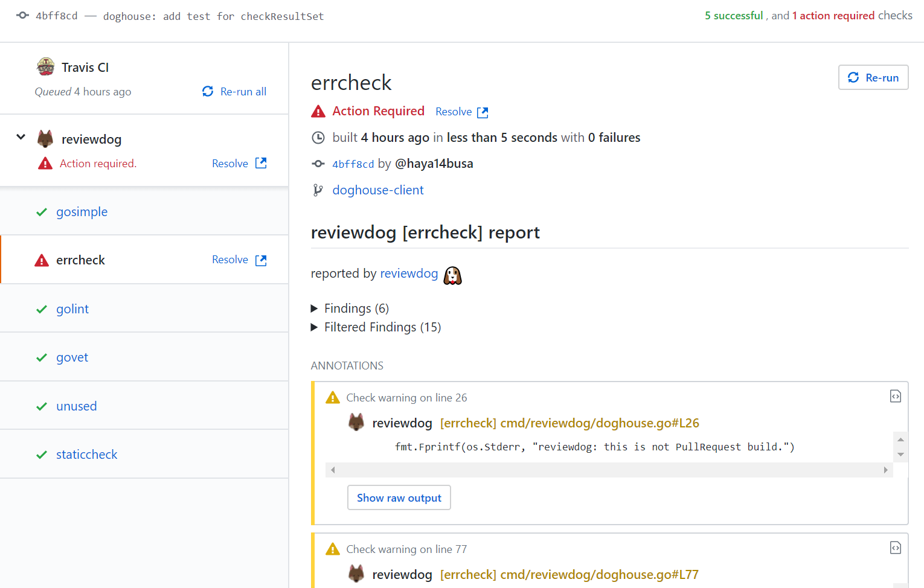Collapse the reviewdog check suite chevron
Viewport: 924px width, 588px height.
(20, 137)
